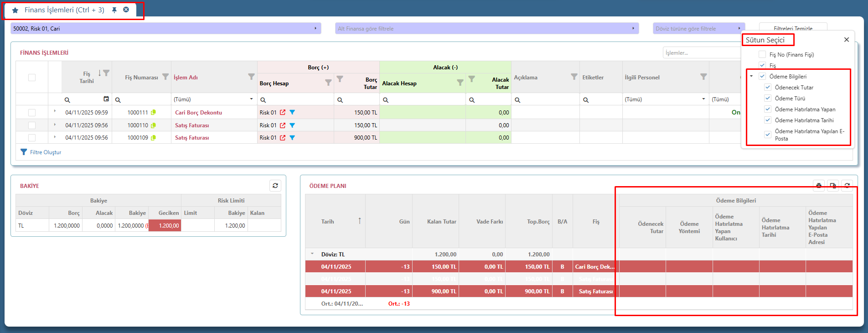Open the 50002, Risk 01, Cari account dropdown
Viewport: 868px width, 333px height.
point(166,28)
